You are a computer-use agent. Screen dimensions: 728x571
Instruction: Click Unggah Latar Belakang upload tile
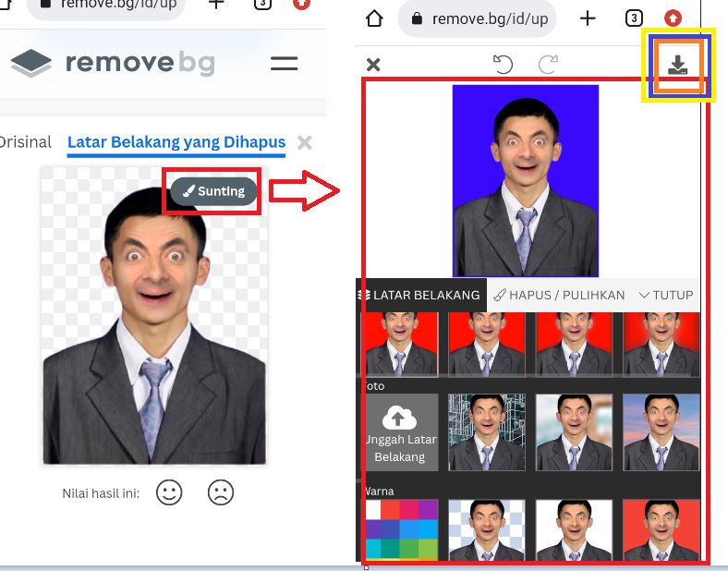pyautogui.click(x=400, y=432)
